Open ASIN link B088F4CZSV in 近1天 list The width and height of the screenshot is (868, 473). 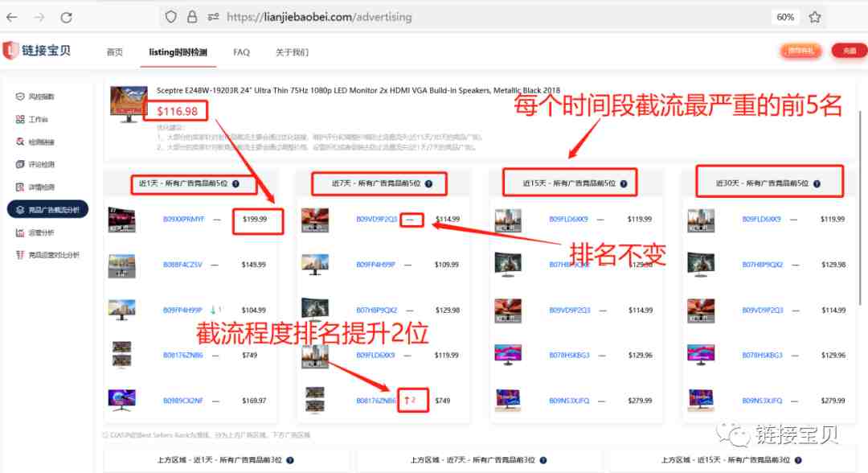click(182, 265)
